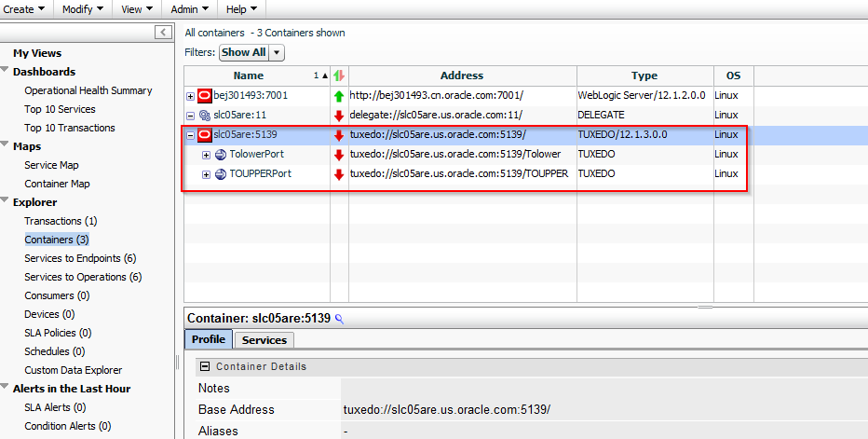This screenshot has width=868, height=439.
Task: Click red down status arrow for TOUPPERPort
Action: click(x=339, y=174)
